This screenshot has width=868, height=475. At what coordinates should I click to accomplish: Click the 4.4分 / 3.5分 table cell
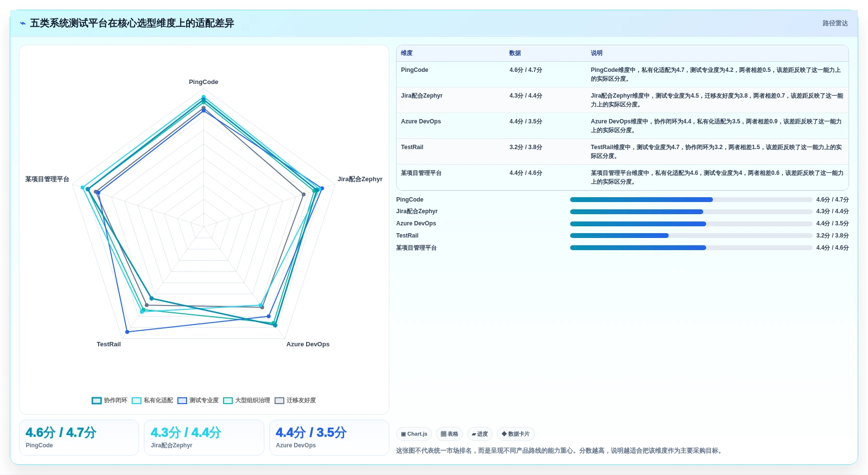tap(526, 121)
